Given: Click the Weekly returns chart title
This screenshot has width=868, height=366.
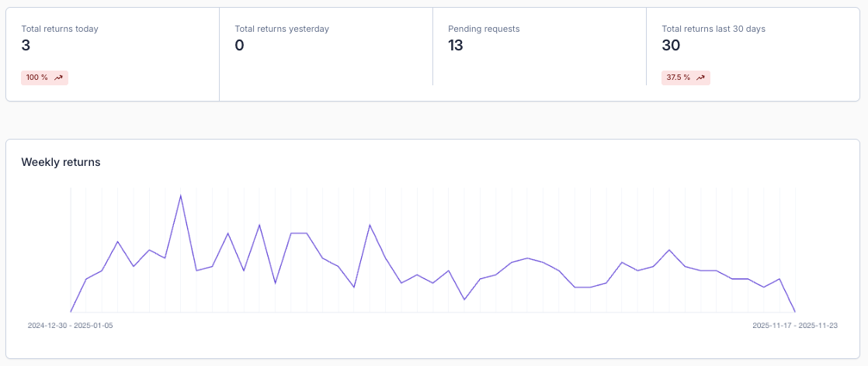Looking at the screenshot, I should click(61, 162).
